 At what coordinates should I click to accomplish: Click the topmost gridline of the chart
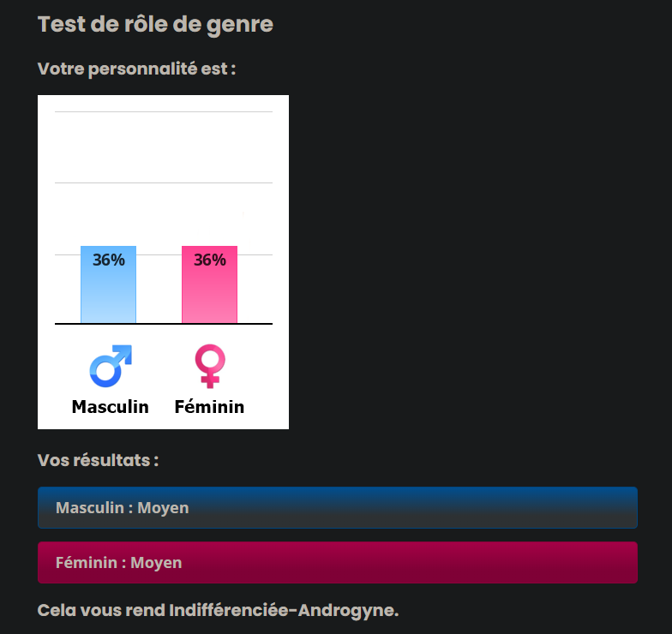pos(163,111)
